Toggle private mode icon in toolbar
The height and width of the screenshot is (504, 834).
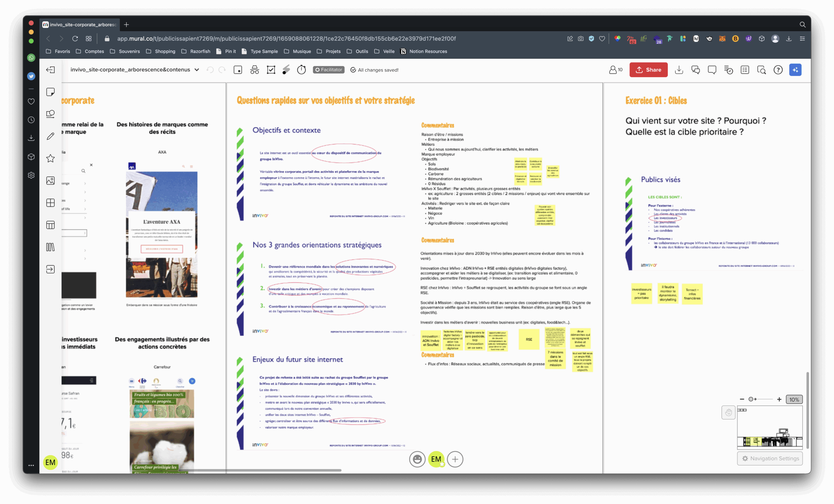coord(254,70)
